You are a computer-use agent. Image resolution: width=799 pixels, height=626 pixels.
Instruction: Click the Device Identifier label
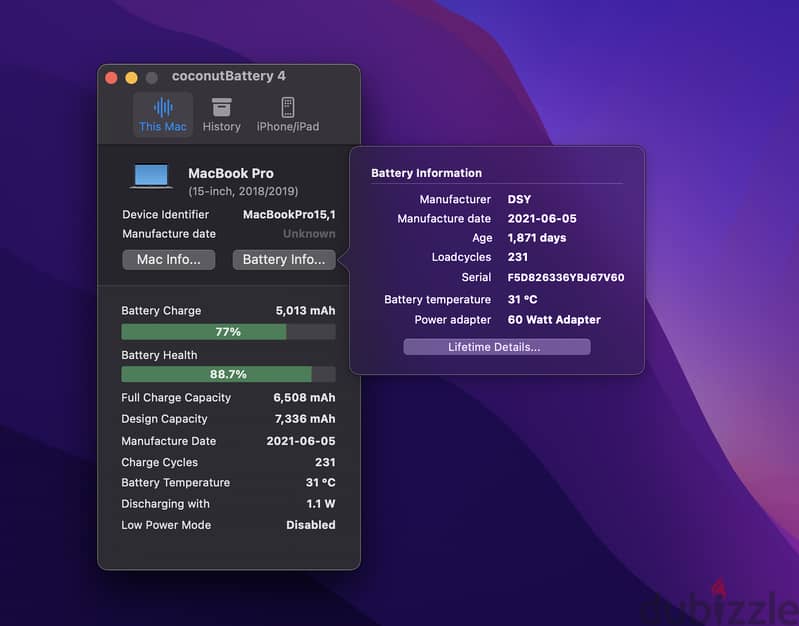(166, 215)
